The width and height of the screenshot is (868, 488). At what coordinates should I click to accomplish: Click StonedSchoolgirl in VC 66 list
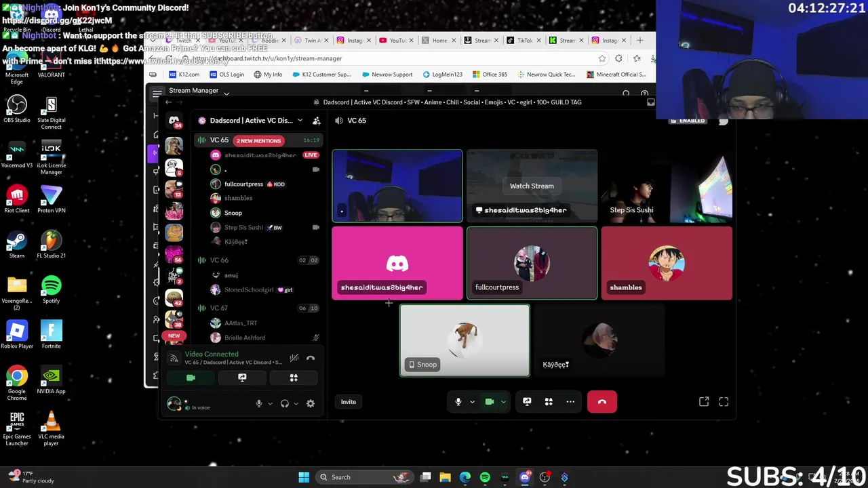click(249, 289)
